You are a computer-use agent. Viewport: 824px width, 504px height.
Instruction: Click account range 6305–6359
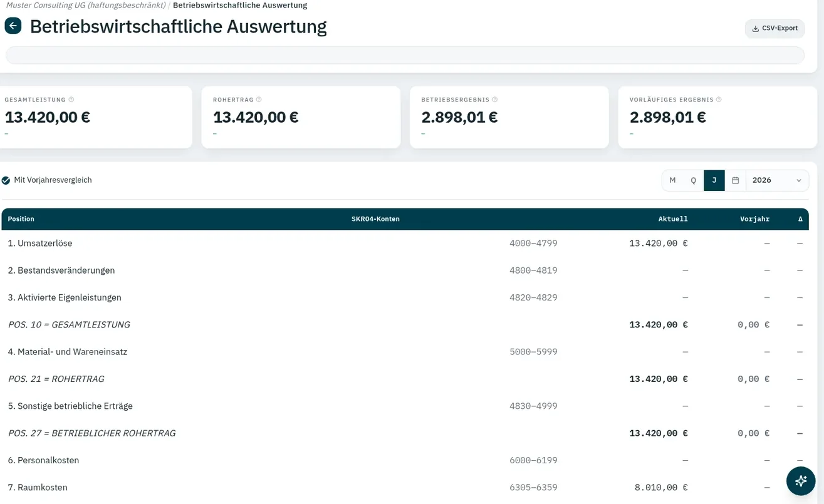[533, 488]
